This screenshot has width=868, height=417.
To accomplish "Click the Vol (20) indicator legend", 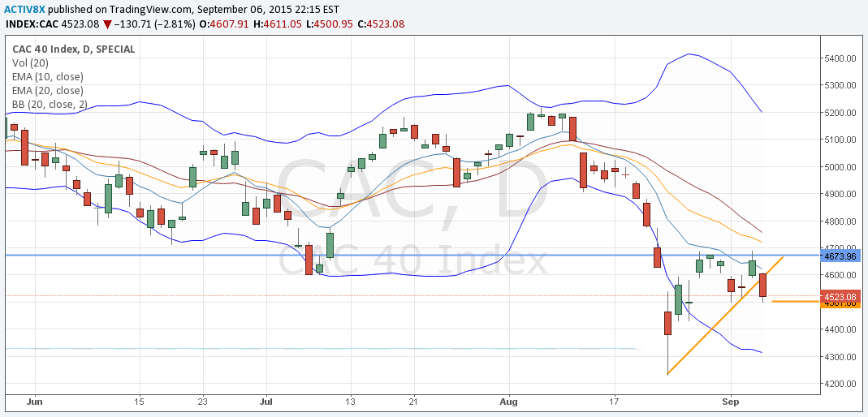I will tap(30, 63).
